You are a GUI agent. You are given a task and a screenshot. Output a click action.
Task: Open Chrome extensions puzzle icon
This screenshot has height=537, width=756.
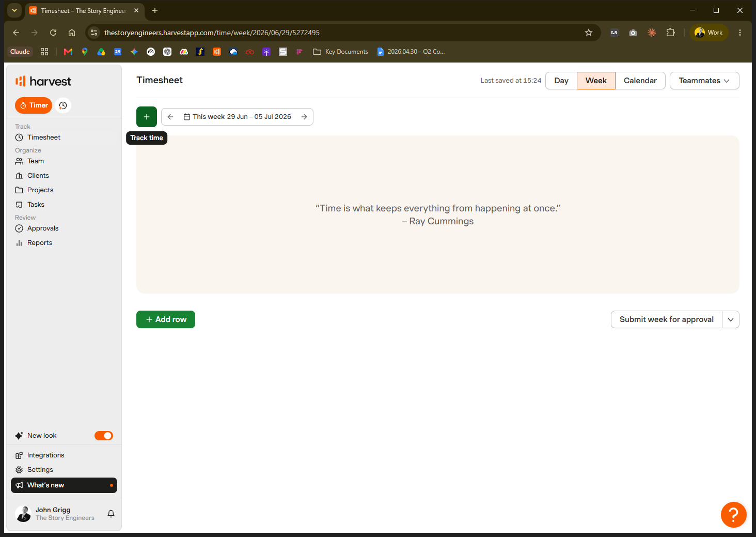point(670,33)
